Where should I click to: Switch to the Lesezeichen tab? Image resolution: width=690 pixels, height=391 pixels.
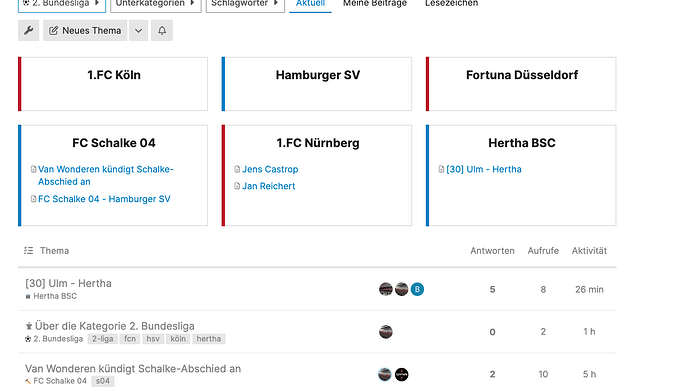pyautogui.click(x=451, y=4)
